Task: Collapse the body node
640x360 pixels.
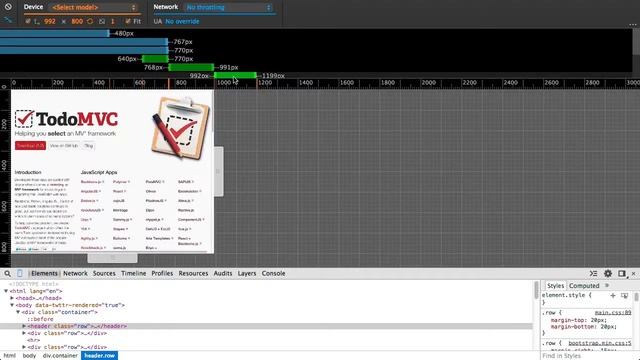Action: point(12,305)
